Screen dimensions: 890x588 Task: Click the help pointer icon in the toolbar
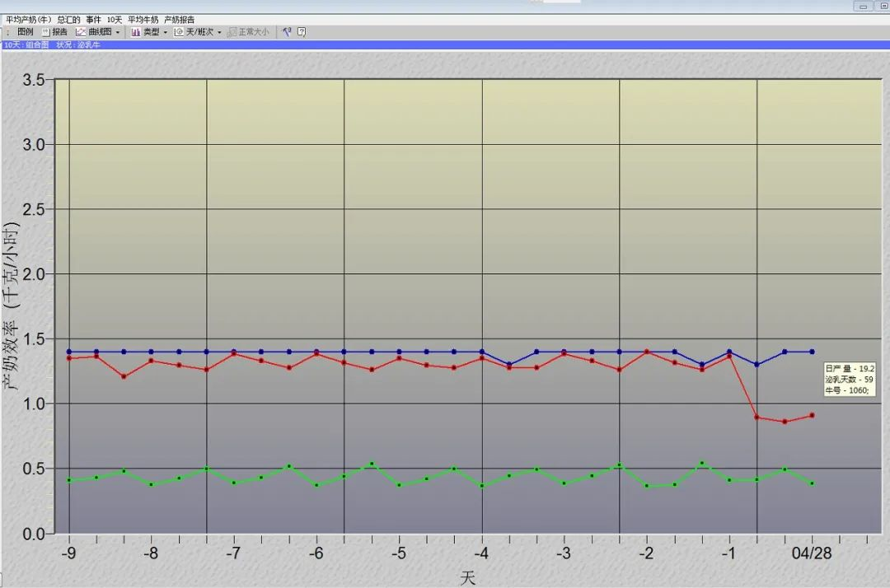pyautogui.click(x=287, y=32)
